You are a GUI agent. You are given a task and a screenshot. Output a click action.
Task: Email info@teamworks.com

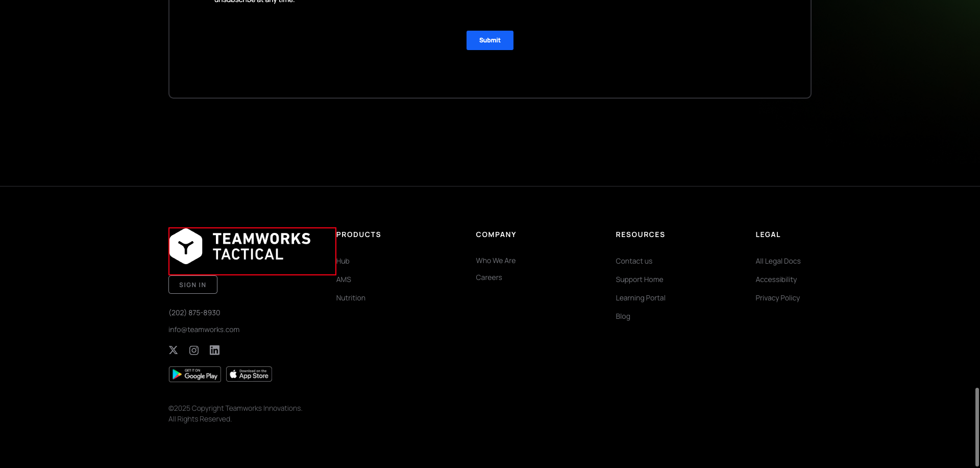pyautogui.click(x=204, y=329)
